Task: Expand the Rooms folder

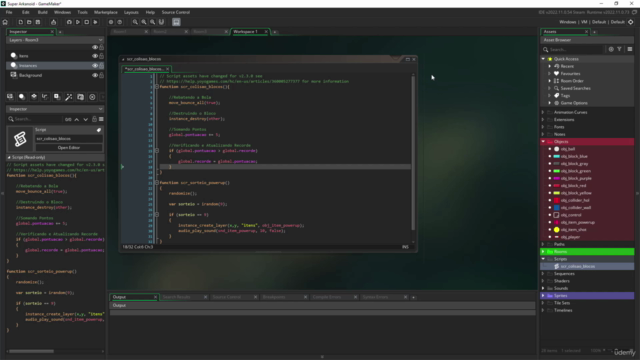Action: [543, 252]
